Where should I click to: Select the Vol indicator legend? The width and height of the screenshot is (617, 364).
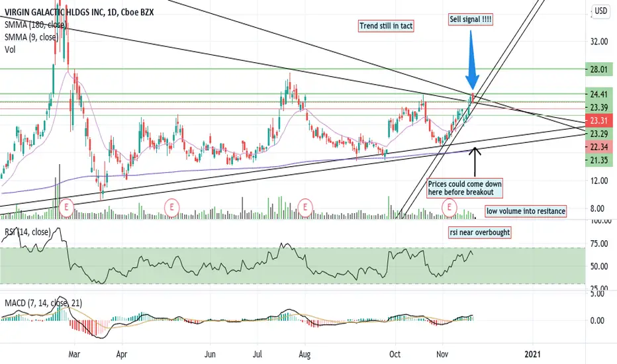10,50
